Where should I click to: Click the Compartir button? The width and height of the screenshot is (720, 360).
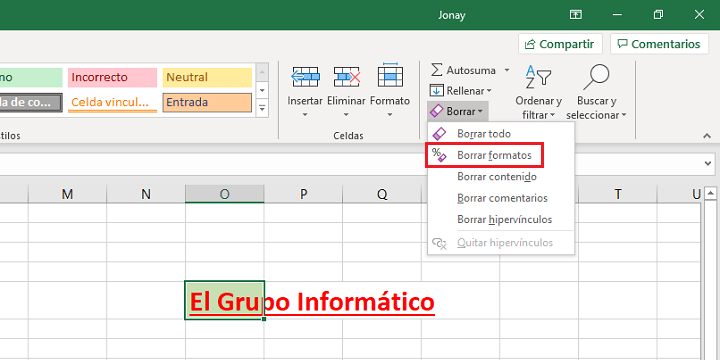coord(560,44)
